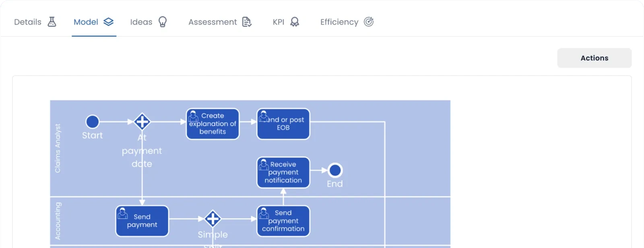Viewport: 644px width, 248px height.
Task: Select the Simple Split gateway diamond
Action: click(x=213, y=219)
